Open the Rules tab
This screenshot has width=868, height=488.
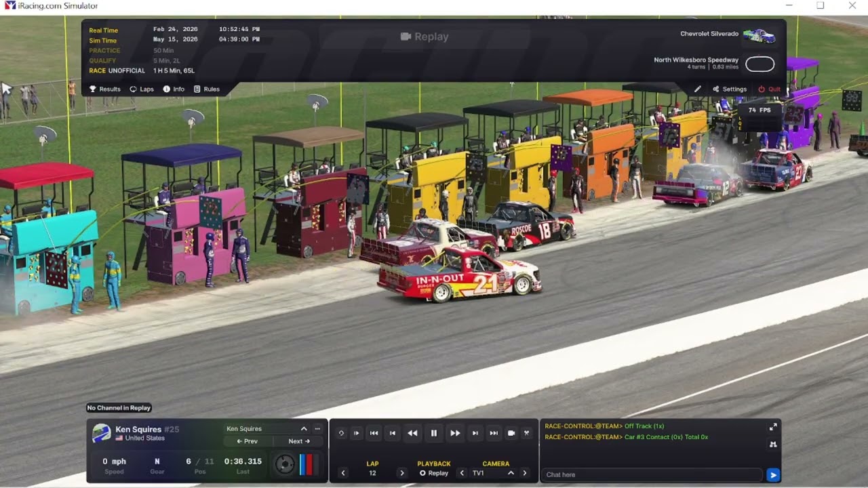207,89
